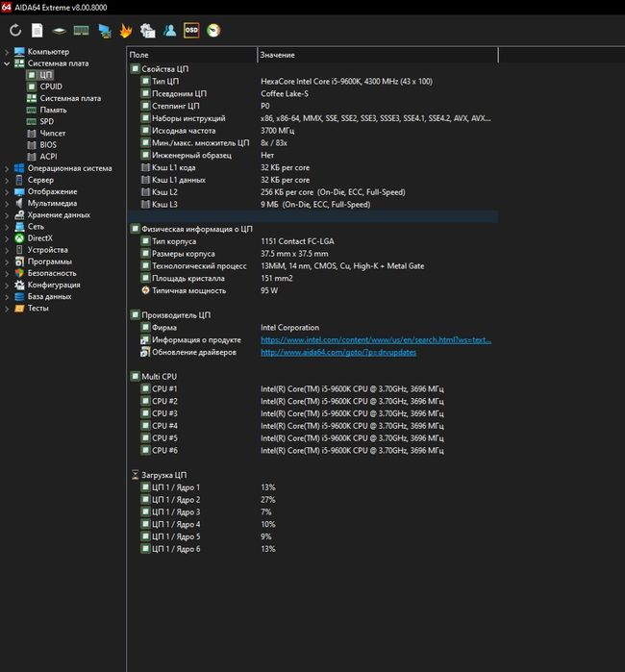Open the BIOS page in sidebar
The width and height of the screenshot is (625, 672).
coord(48,145)
